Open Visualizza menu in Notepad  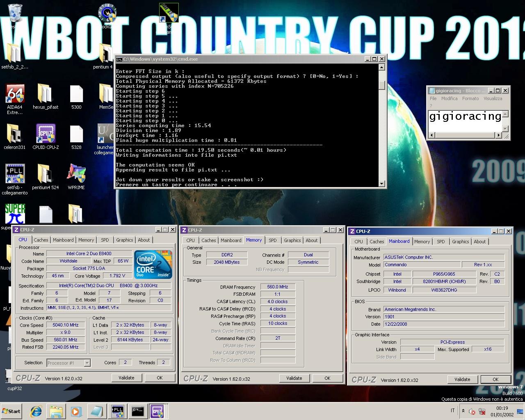click(493, 98)
